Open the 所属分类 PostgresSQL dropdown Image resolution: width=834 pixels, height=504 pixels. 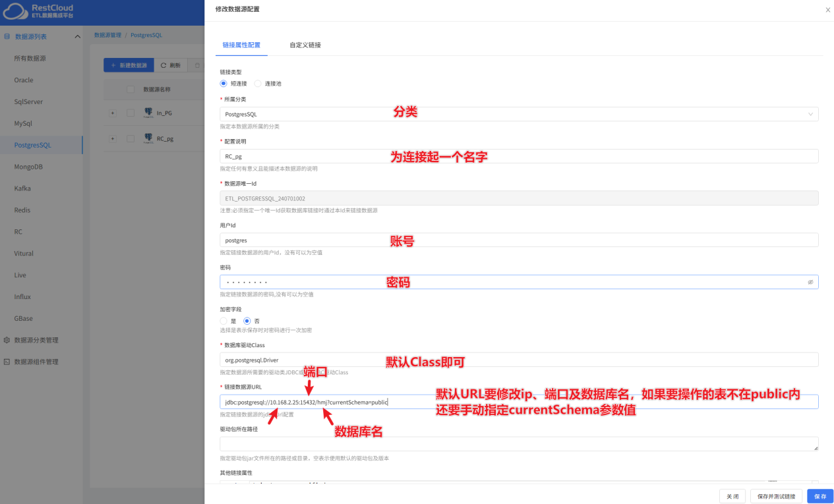(x=519, y=114)
